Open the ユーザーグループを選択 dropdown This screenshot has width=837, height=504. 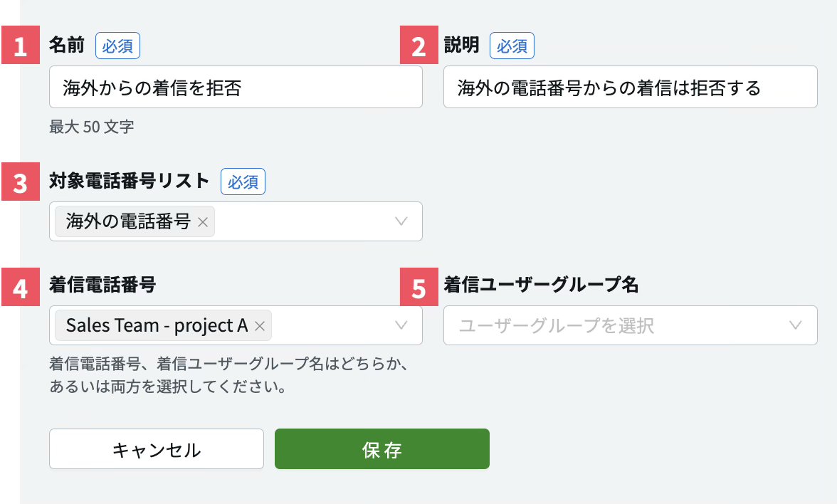(x=631, y=325)
